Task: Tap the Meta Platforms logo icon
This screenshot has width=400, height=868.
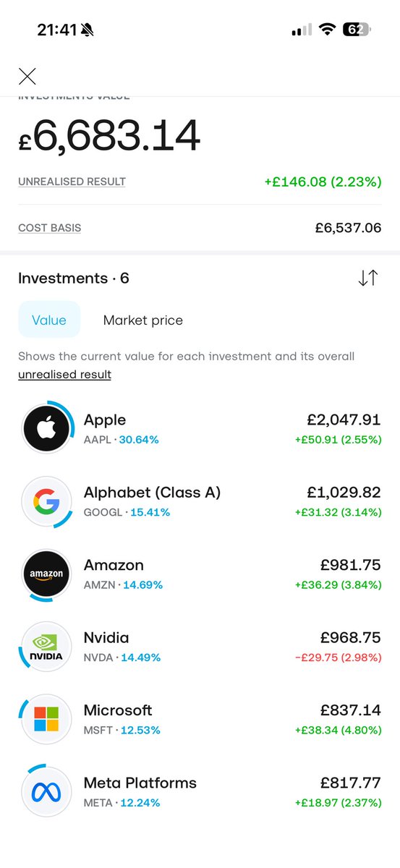Action: coord(46,792)
